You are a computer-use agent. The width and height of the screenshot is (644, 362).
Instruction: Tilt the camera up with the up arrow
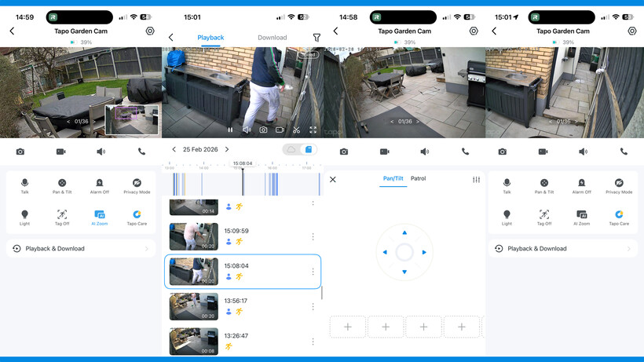click(404, 232)
